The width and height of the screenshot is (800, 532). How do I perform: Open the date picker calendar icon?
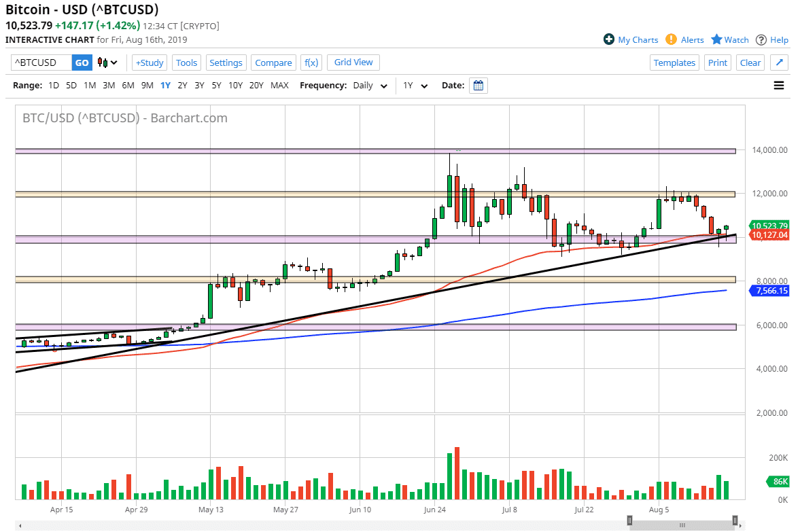click(478, 85)
